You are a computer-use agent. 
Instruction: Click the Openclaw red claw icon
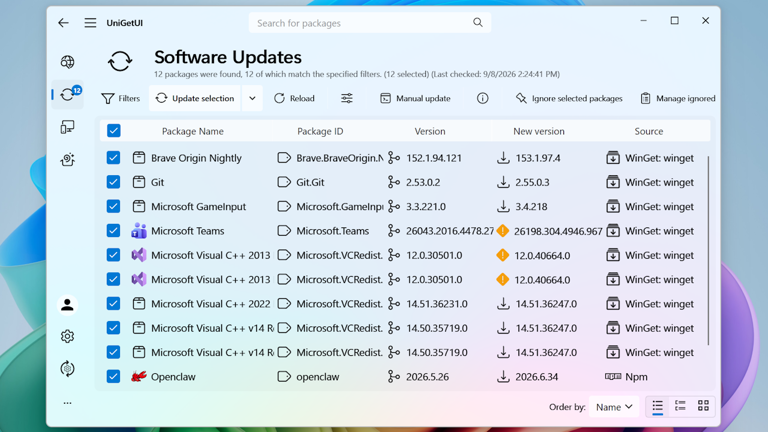pos(139,376)
